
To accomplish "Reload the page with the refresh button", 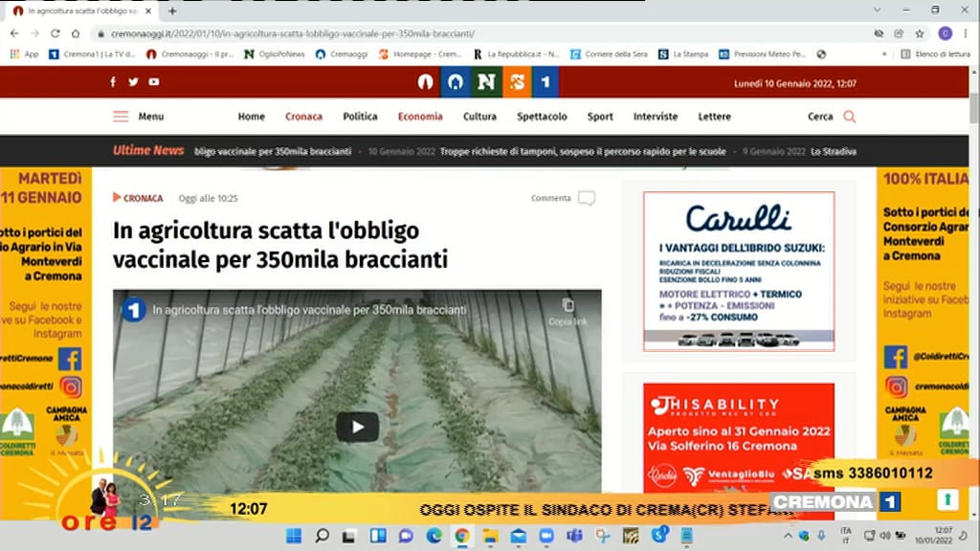I will click(55, 33).
